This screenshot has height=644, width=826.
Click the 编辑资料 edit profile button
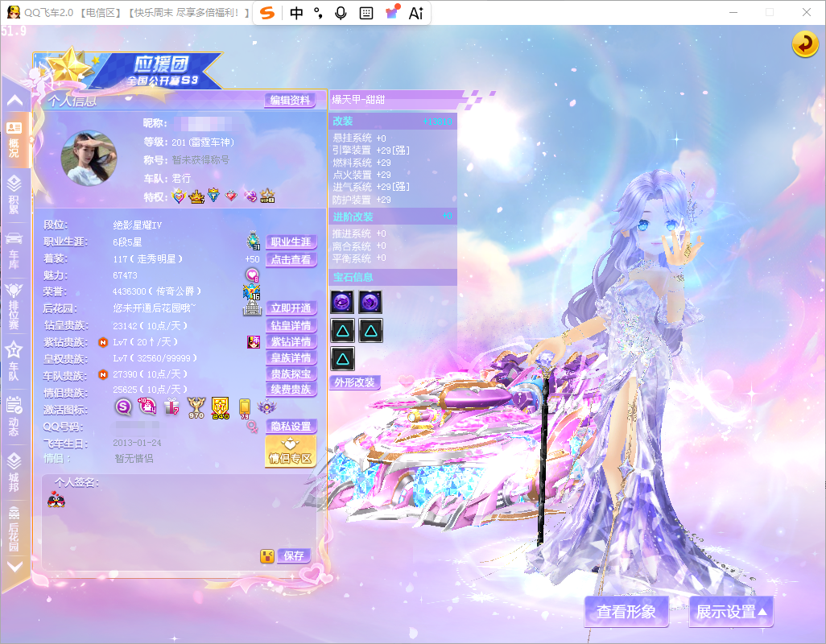pyautogui.click(x=290, y=100)
